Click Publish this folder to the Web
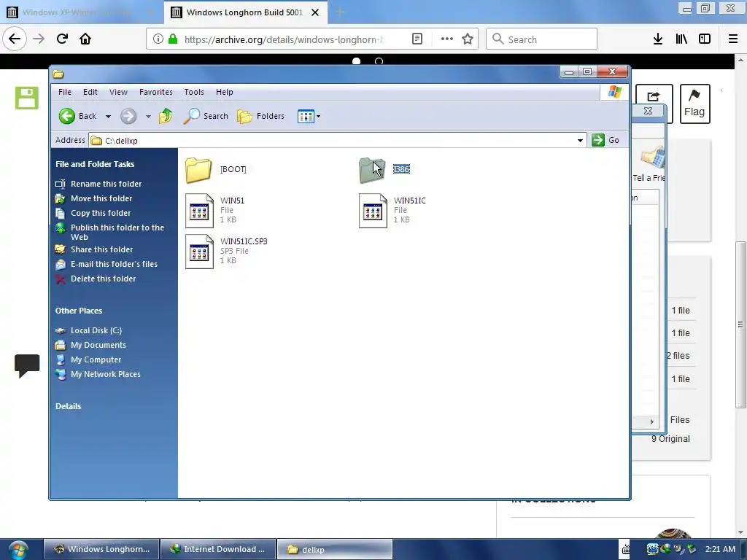 tap(117, 233)
